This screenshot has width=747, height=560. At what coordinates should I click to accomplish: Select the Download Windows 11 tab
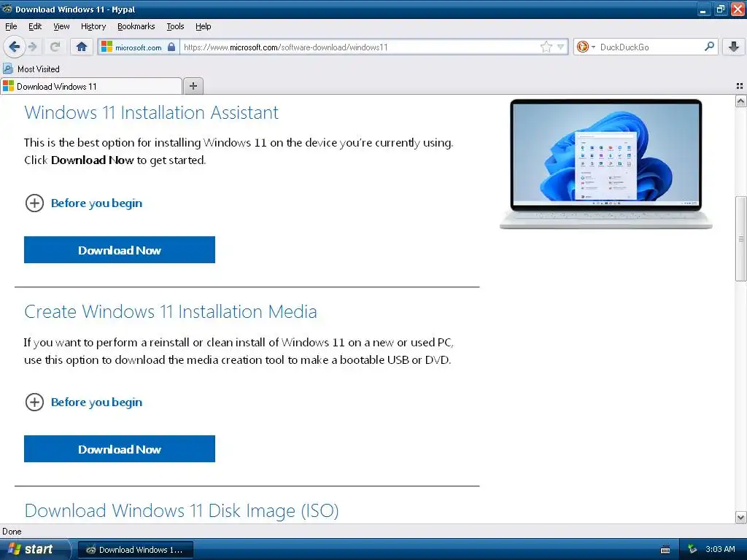(x=91, y=86)
